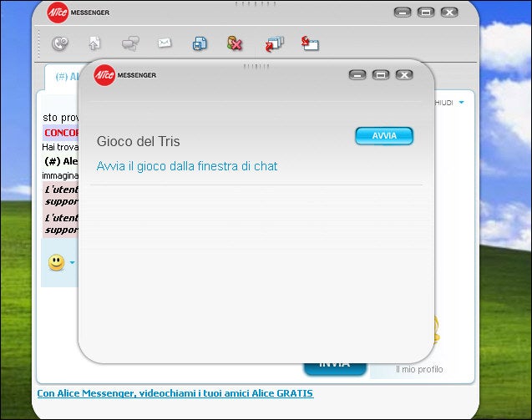Click "Avvia il gioco dalla finestra di chat"
Screen dimensions: 532x420
pos(187,166)
